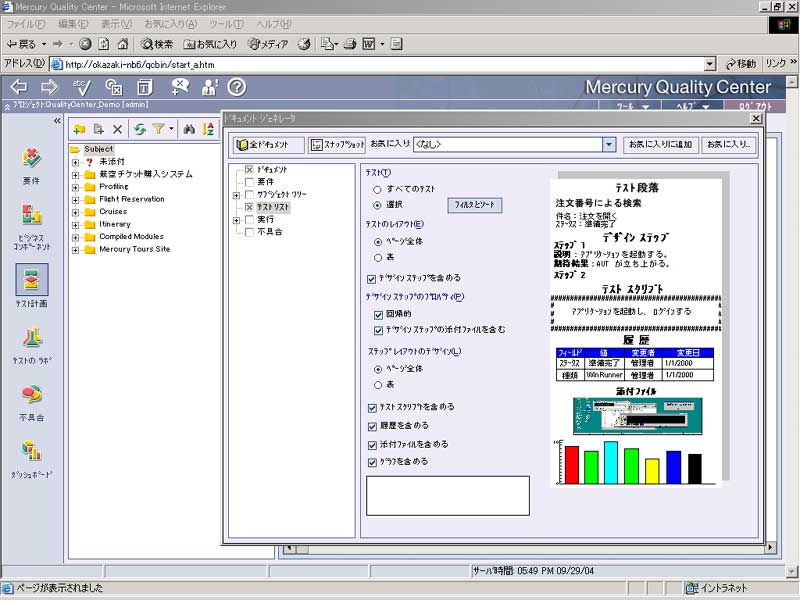This screenshot has width=800, height=600.
Task: Click the IE stop icon
Action: 85,44
